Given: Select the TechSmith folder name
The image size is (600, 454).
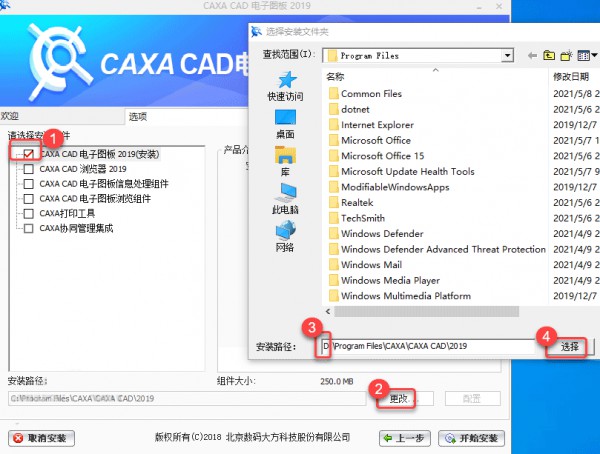Looking at the screenshot, I should (363, 218).
